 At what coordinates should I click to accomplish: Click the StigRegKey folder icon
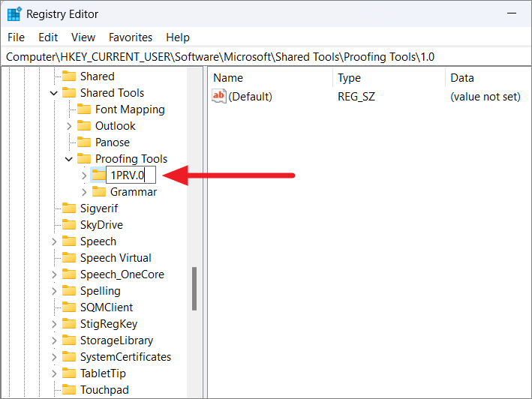coord(69,324)
